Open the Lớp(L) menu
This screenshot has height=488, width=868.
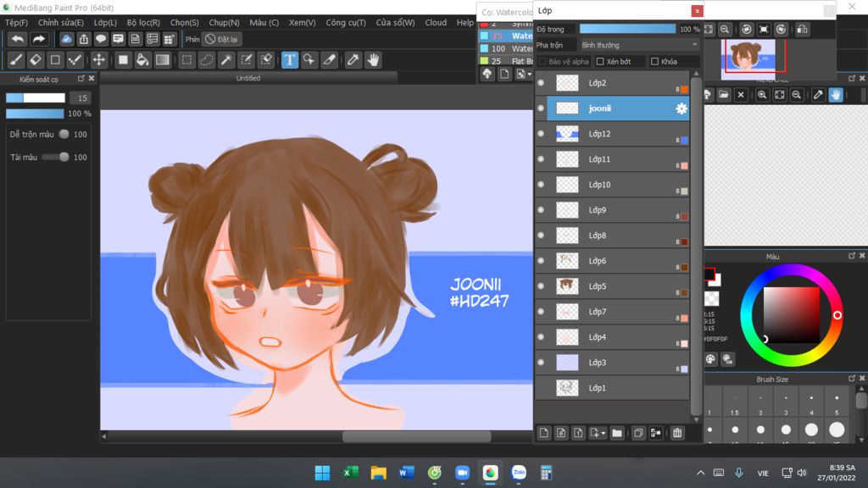[x=105, y=23]
